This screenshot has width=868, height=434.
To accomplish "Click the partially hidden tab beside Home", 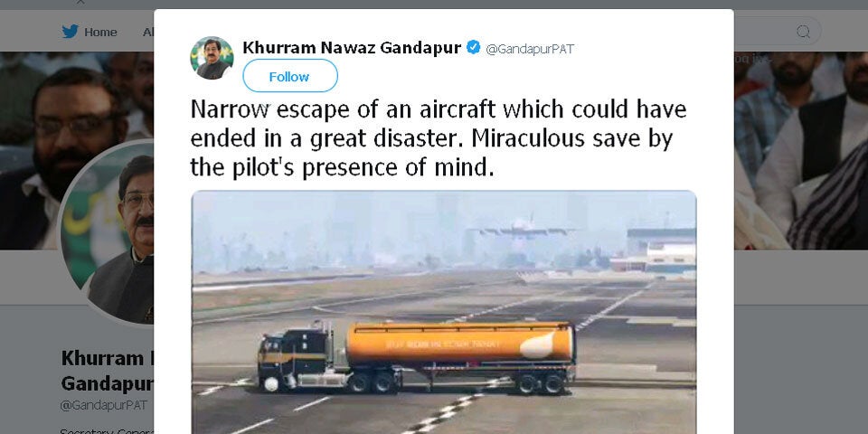I will click(147, 33).
